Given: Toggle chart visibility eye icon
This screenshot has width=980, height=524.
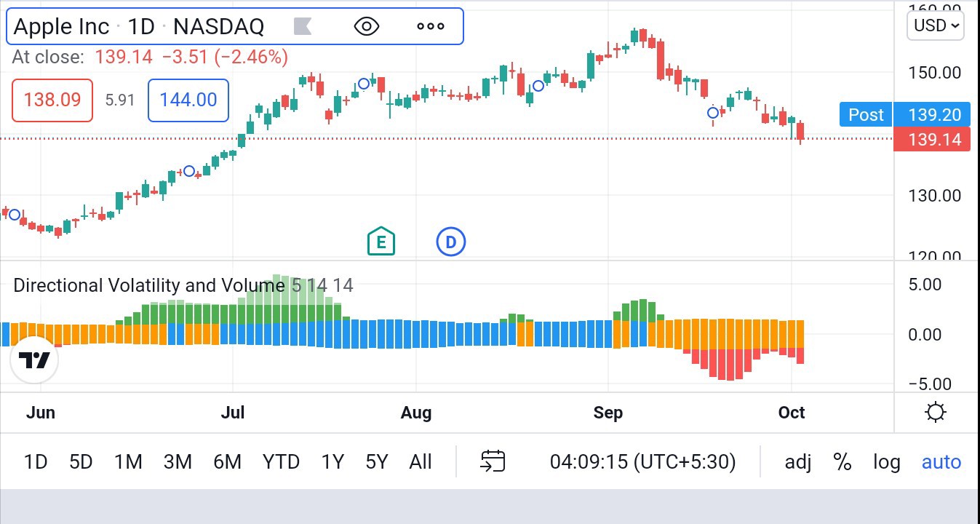Looking at the screenshot, I should coord(367,27).
